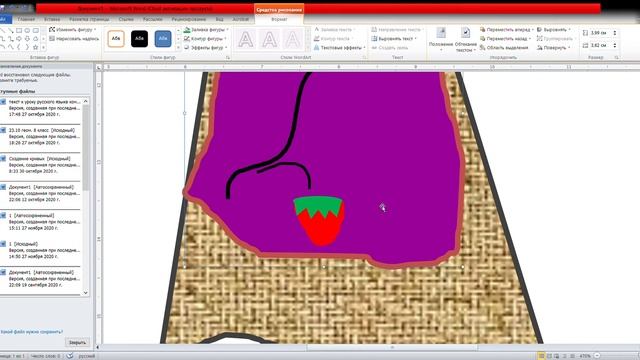Open the Рассылки (Mailings) tab
Image resolution: width=640 pixels, height=360 pixels.
[x=152, y=19]
